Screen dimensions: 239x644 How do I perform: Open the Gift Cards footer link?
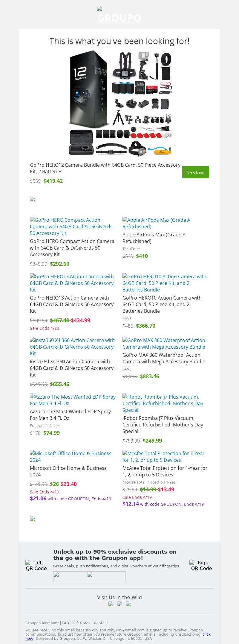point(81,623)
